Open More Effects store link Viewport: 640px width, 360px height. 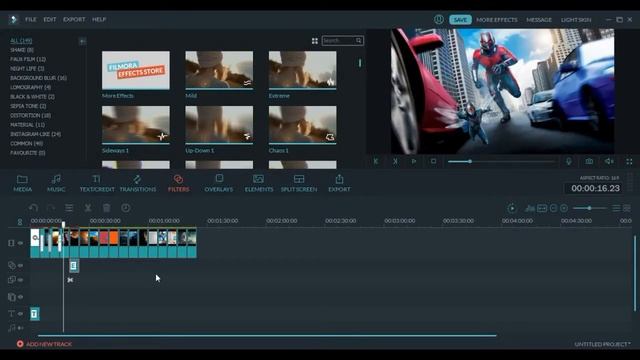[x=497, y=20]
